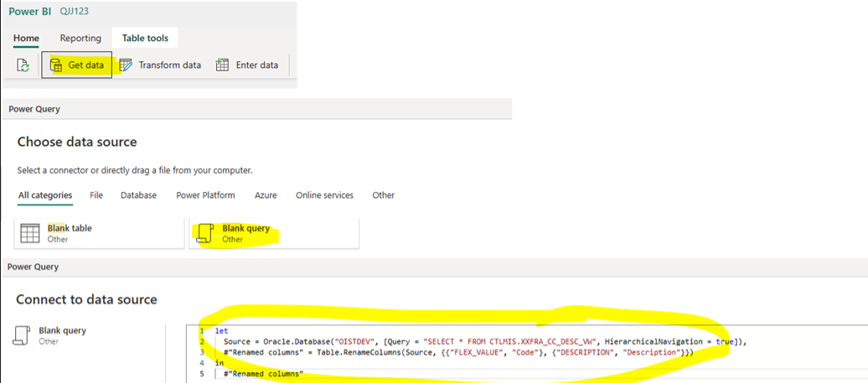
Task: Click the Choose data source heading
Action: coord(77,142)
